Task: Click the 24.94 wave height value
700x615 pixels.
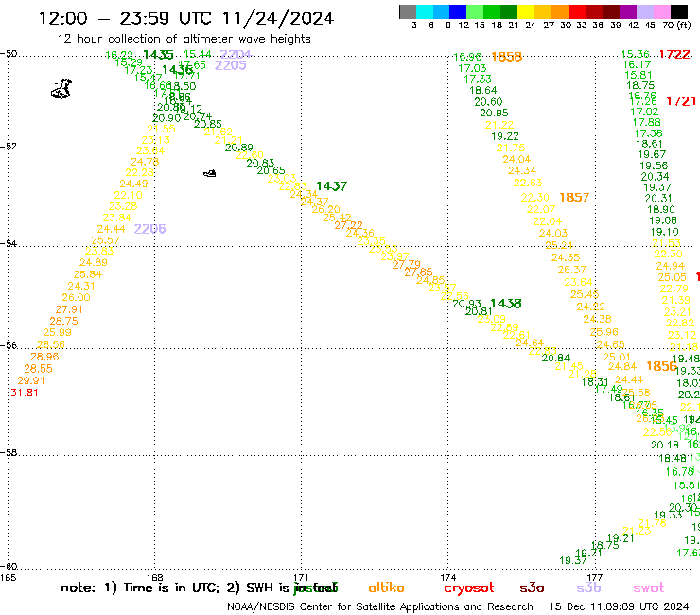Action: click(x=670, y=266)
